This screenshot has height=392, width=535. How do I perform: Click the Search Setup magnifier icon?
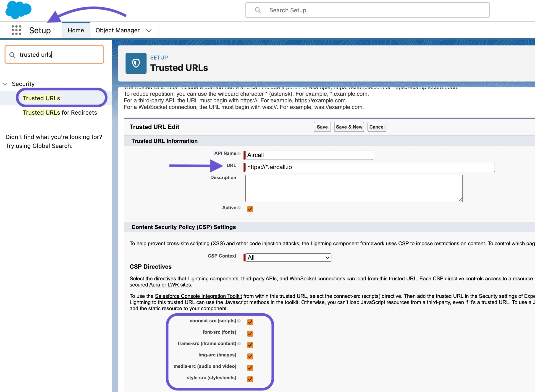point(258,10)
